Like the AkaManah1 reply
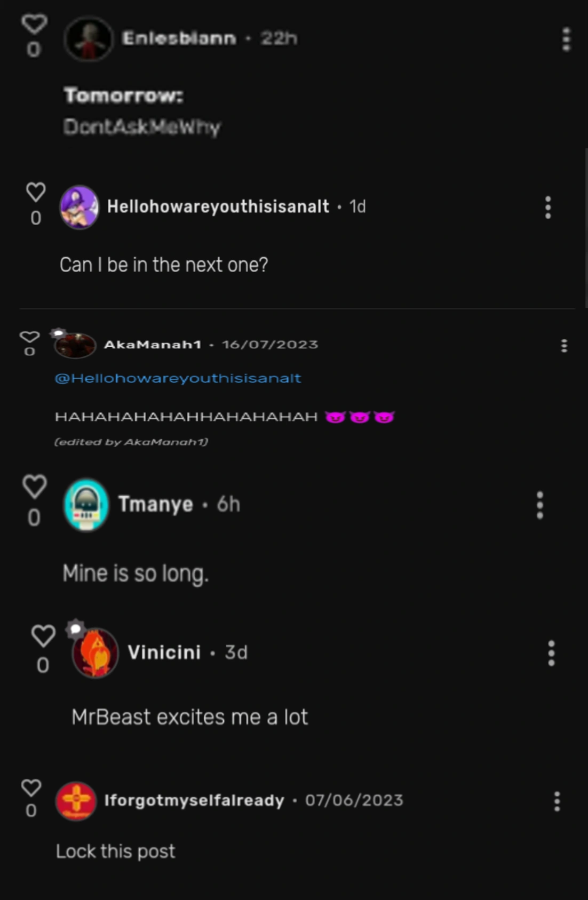Image resolution: width=588 pixels, height=900 pixels. click(29, 337)
